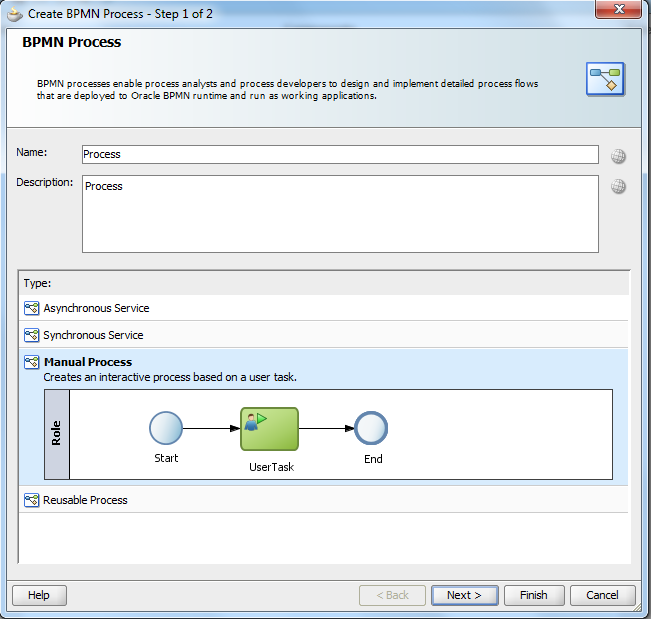The image size is (651, 619).
Task: Click the globe icon beside Name field
Action: 618,156
